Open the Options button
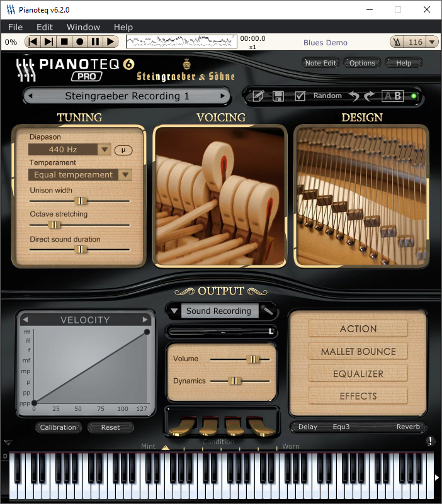442x504 pixels. point(362,63)
